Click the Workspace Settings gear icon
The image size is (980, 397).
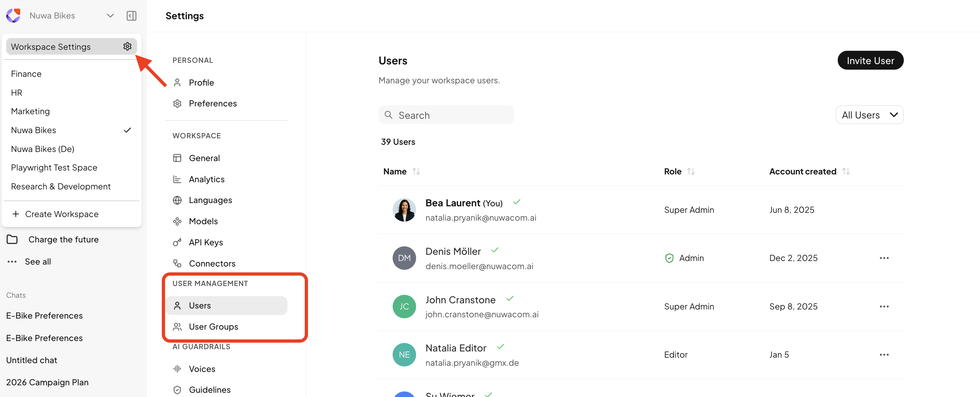(127, 47)
